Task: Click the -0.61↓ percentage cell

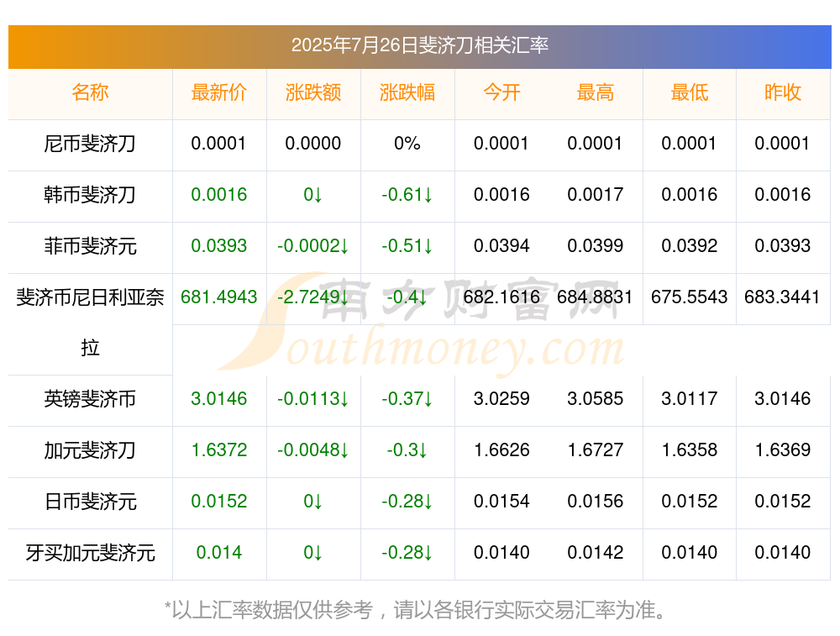Action: [407, 195]
